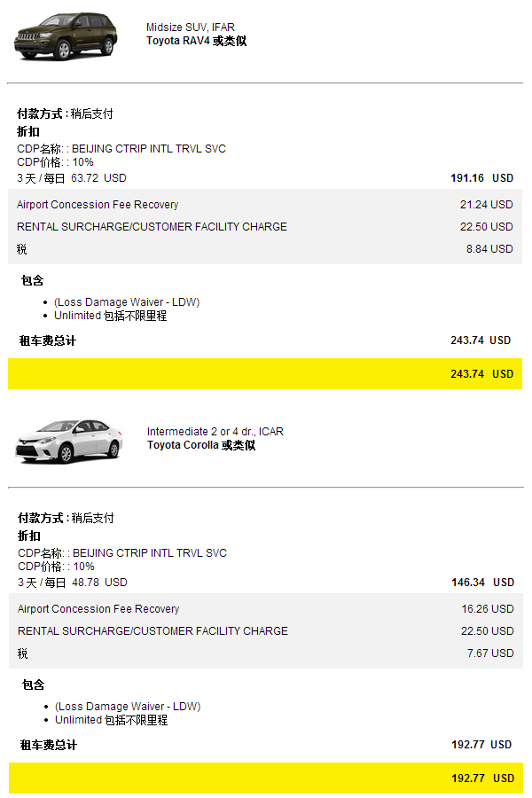Click the Intermediate 2 or 4 dr., ICAR label
Screen dimensions: 532x798
(x=215, y=432)
